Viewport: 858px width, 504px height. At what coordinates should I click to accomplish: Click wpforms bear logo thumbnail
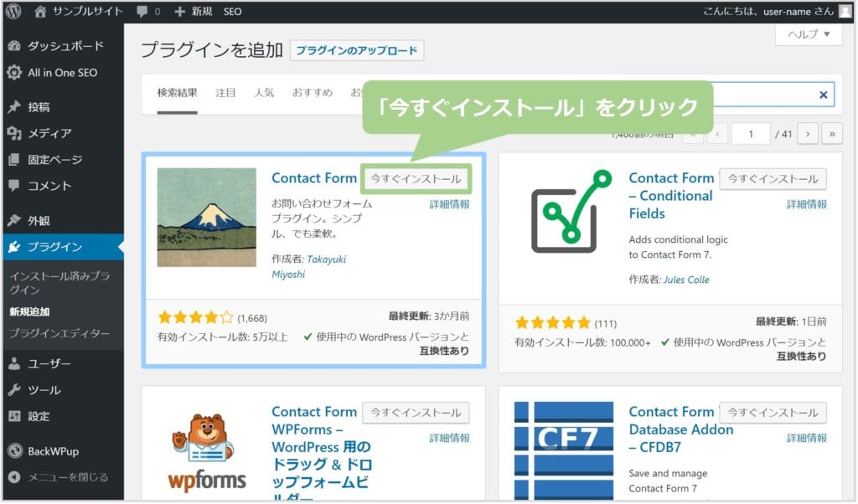[x=206, y=453]
